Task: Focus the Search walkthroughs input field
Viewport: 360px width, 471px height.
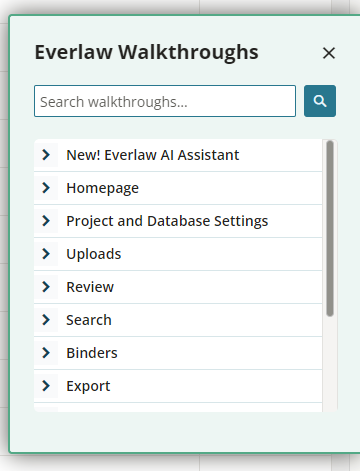Action: click(x=165, y=101)
